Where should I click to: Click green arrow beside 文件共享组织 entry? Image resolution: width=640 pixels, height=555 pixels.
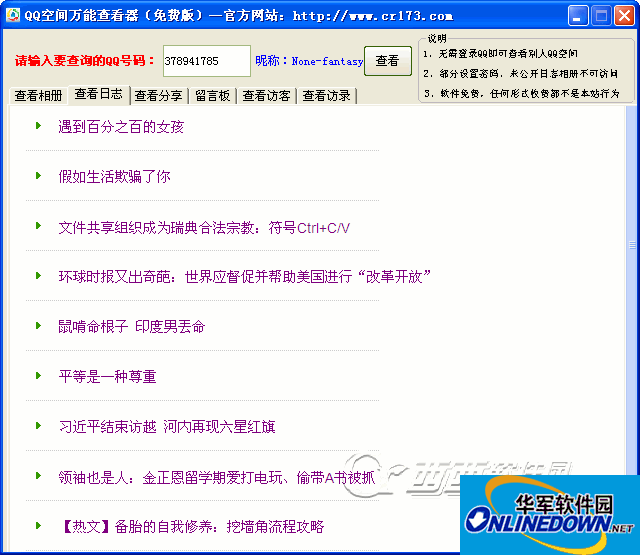[x=38, y=226]
